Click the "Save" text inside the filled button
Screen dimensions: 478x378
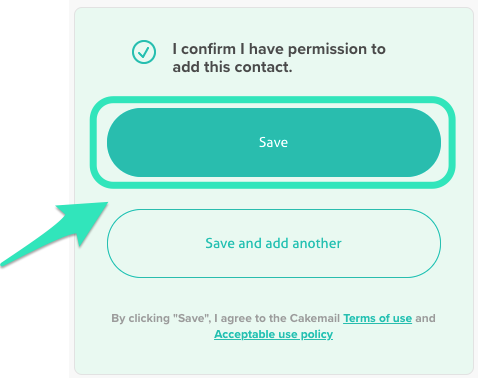(x=273, y=142)
